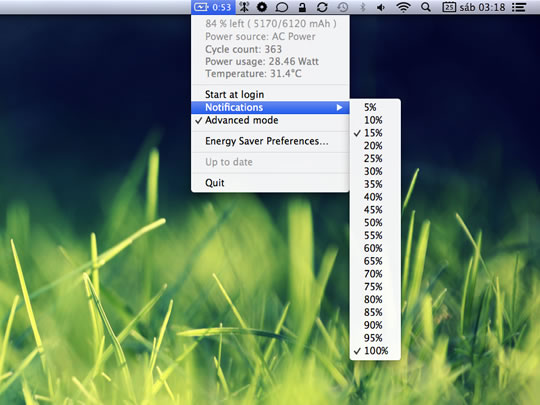Click the clock text sáb 03:18
Image resolution: width=540 pixels, height=405 pixels.
click(x=482, y=7)
